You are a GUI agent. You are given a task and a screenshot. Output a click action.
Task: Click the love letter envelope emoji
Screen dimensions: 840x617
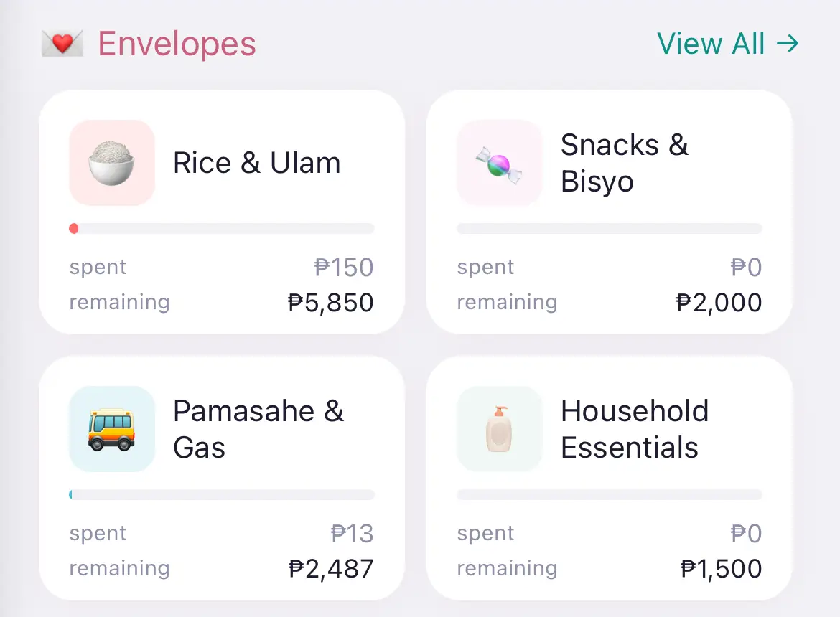tap(62, 44)
